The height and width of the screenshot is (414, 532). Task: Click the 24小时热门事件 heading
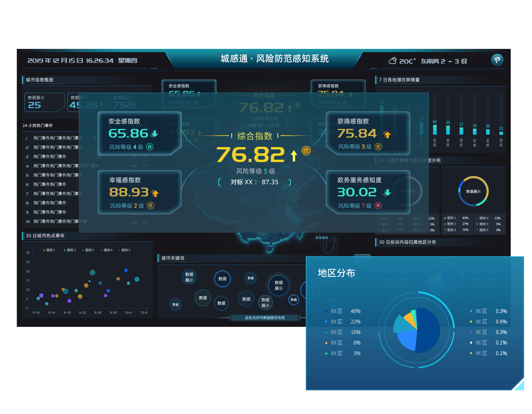click(37, 125)
